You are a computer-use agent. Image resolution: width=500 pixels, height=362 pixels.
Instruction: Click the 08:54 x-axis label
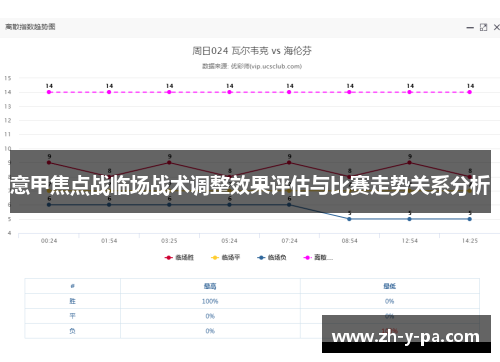pyautogui.click(x=349, y=241)
